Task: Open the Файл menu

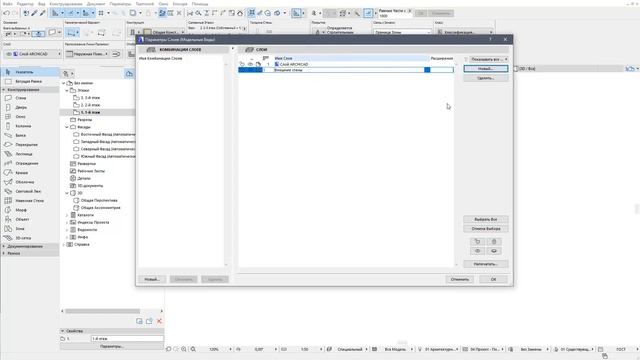Action: 7,4
